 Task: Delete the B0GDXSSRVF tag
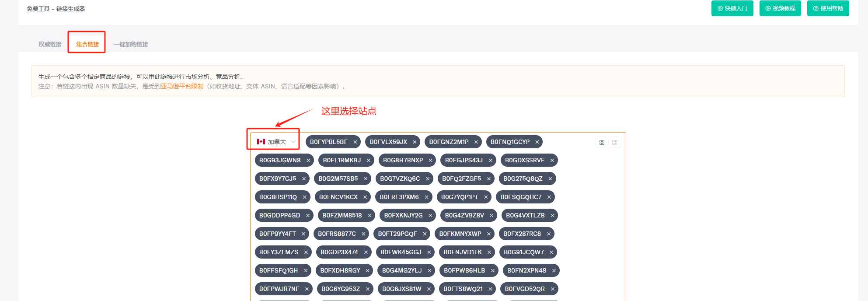552,160
